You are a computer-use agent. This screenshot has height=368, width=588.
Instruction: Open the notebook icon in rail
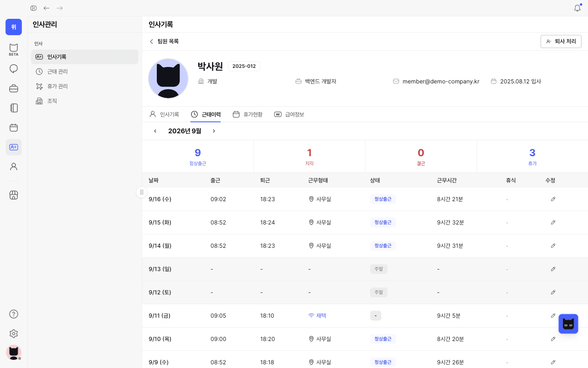13,108
